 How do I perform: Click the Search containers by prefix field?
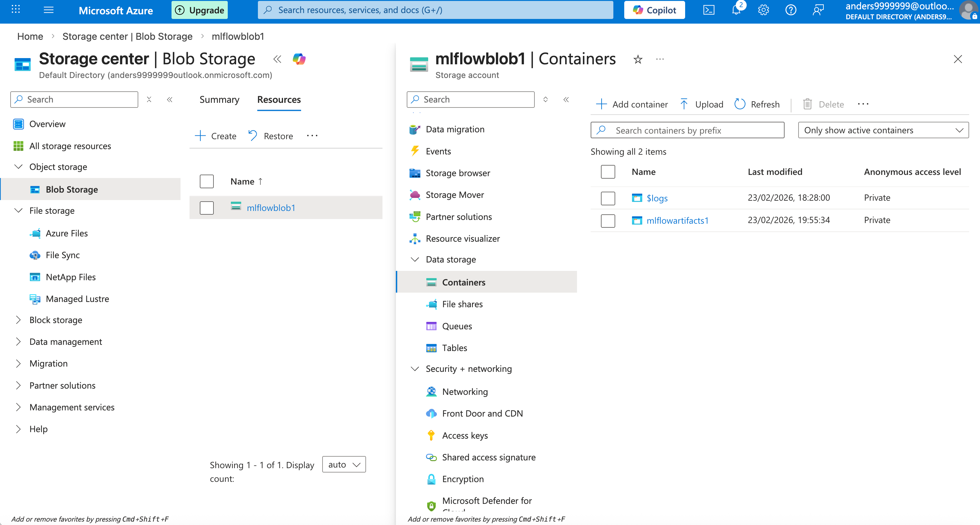(687, 130)
